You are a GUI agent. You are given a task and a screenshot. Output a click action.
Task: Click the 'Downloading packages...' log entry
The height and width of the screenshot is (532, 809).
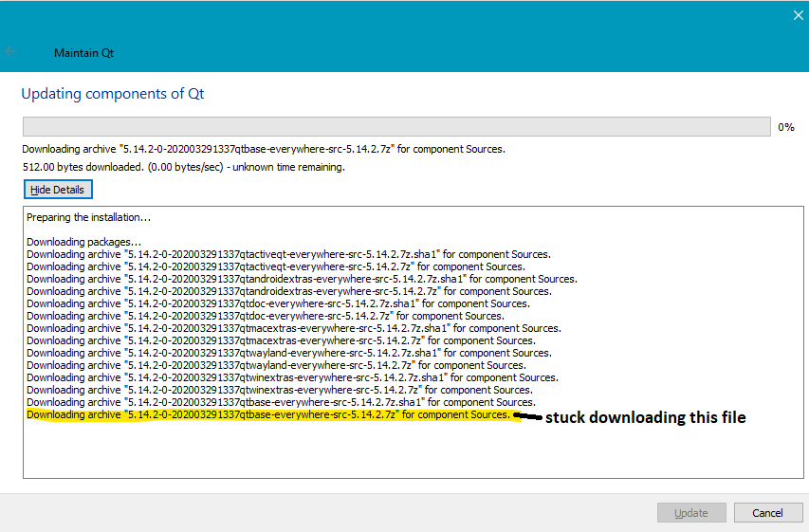pos(83,243)
